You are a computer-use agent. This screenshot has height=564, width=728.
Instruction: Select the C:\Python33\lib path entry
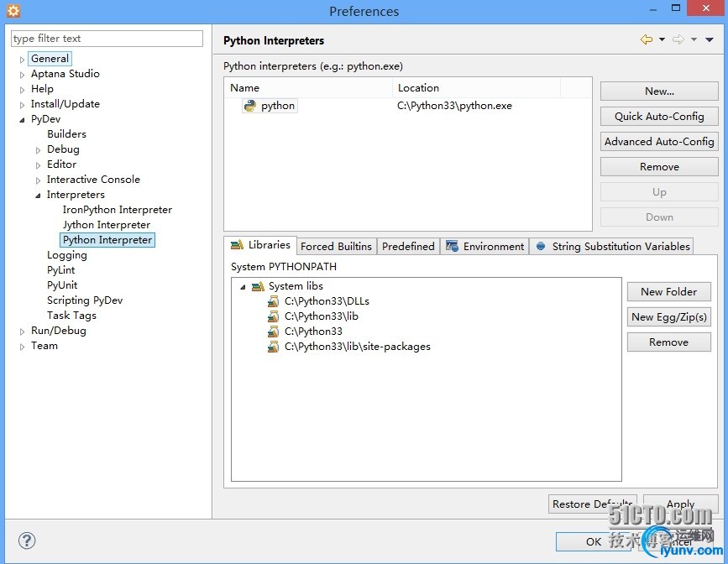coord(322,316)
